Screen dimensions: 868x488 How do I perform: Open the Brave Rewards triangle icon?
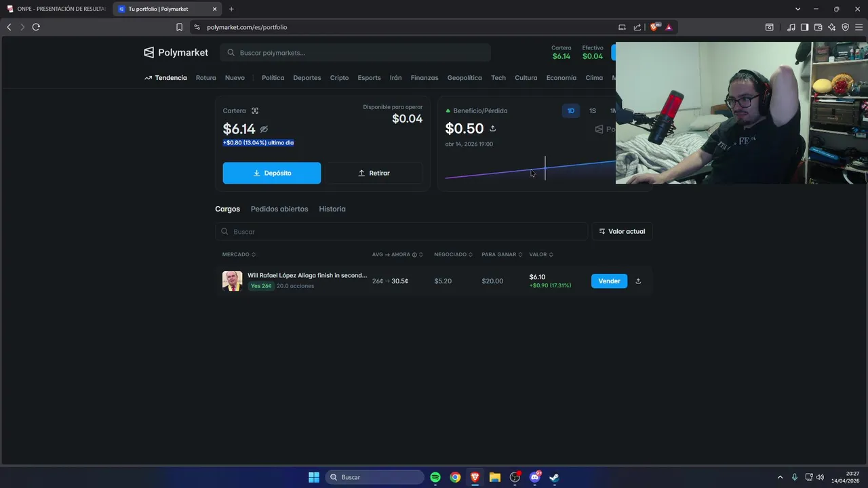(x=669, y=27)
